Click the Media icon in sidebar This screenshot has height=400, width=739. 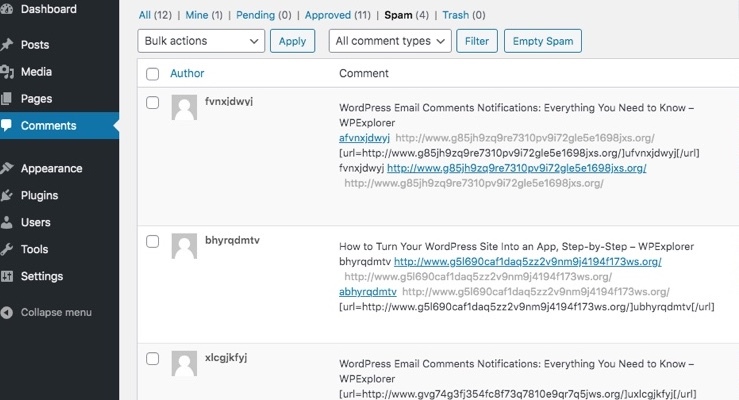coord(7,72)
